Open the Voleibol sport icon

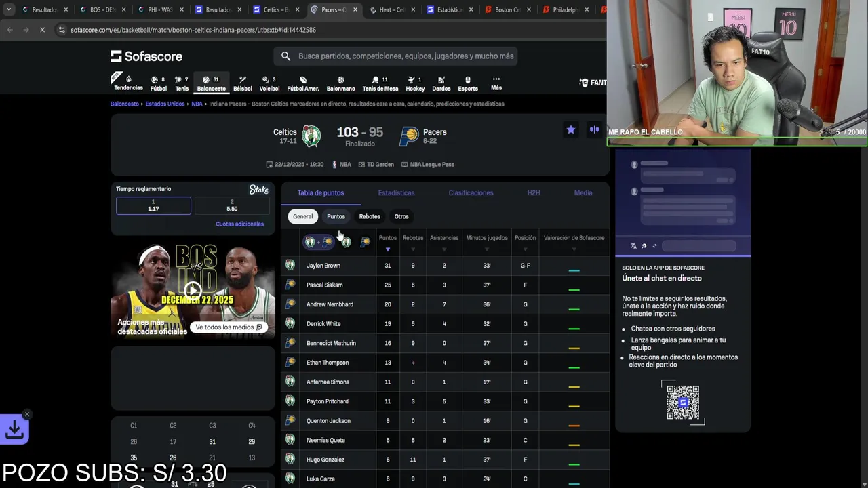tap(269, 83)
